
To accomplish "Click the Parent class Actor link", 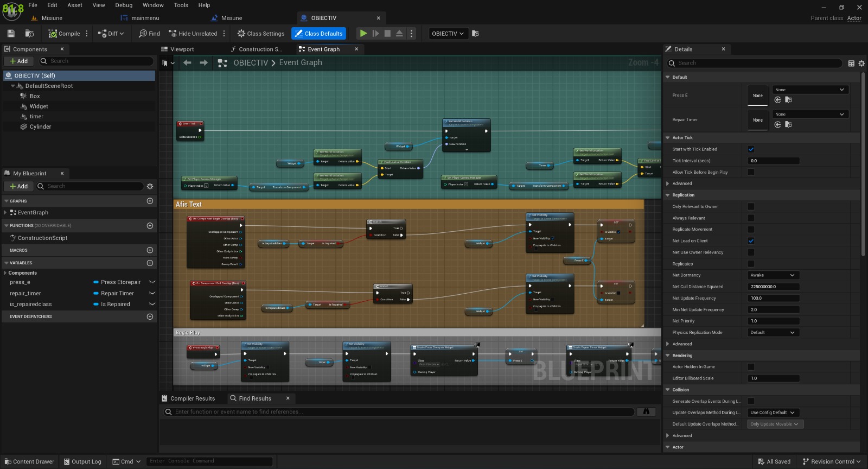I will pyautogui.click(x=854, y=18).
